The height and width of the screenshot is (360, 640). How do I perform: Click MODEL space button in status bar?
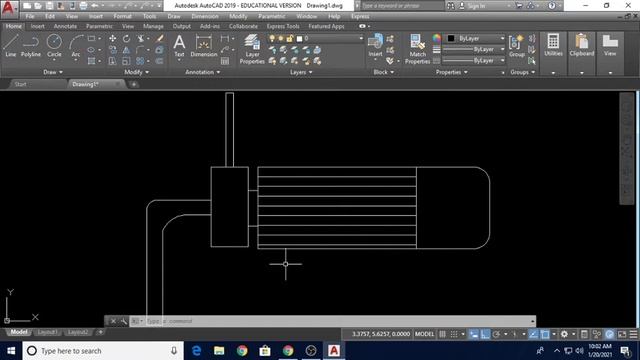click(424, 334)
